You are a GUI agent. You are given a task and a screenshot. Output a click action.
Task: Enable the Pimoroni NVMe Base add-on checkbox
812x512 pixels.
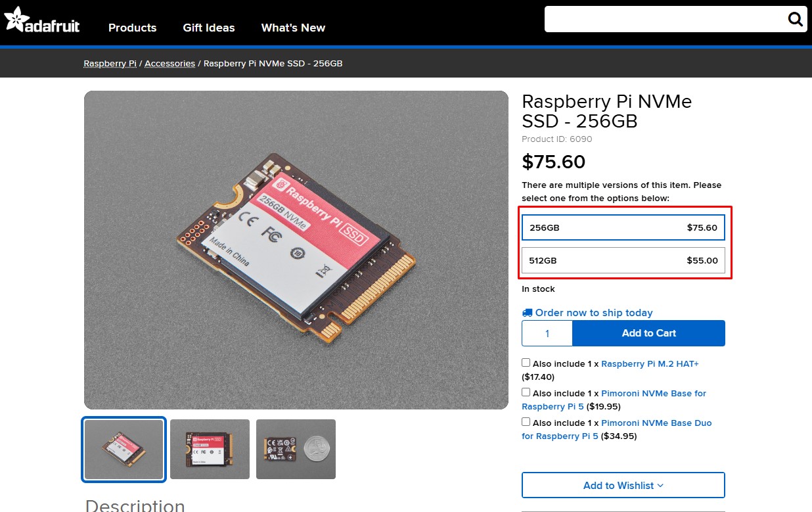pyautogui.click(x=526, y=392)
